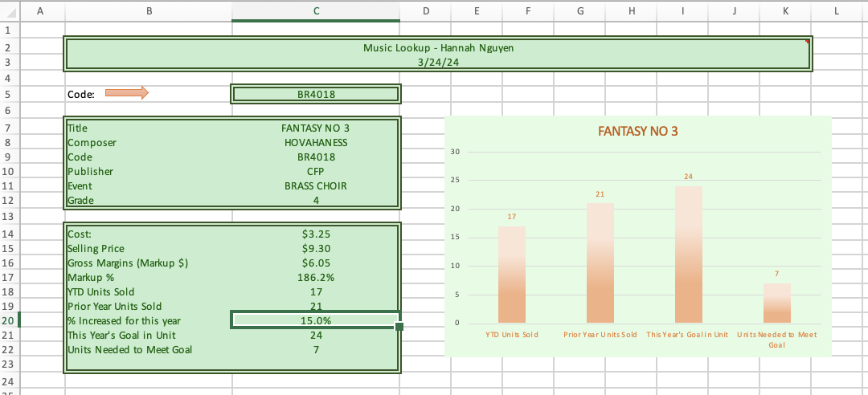Click the composer value HOVAHANESS
This screenshot has height=395, width=868.
tap(316, 143)
